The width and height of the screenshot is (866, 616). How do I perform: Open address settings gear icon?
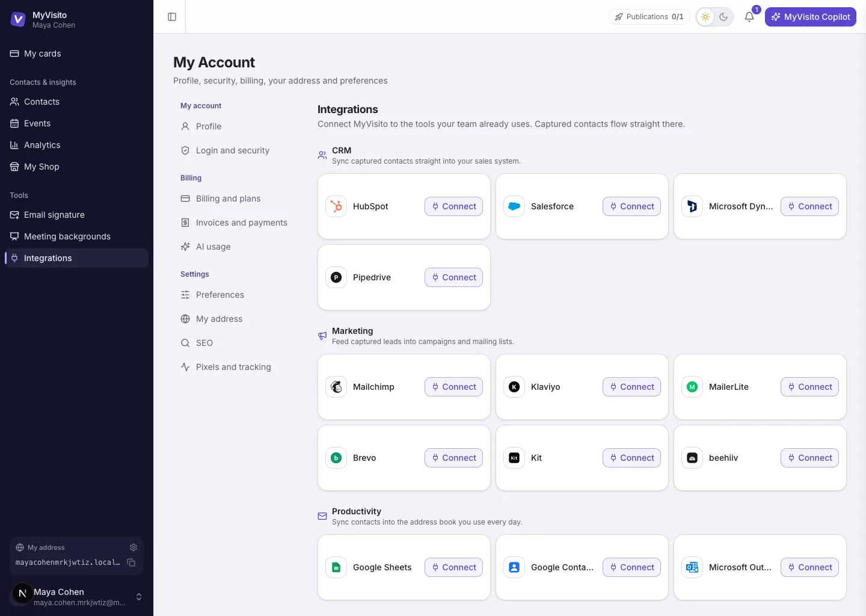point(134,547)
